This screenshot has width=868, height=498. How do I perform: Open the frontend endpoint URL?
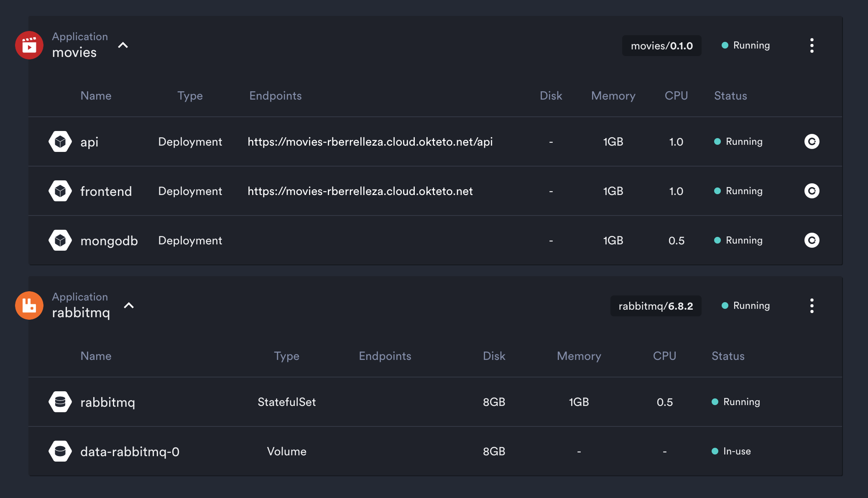(360, 191)
